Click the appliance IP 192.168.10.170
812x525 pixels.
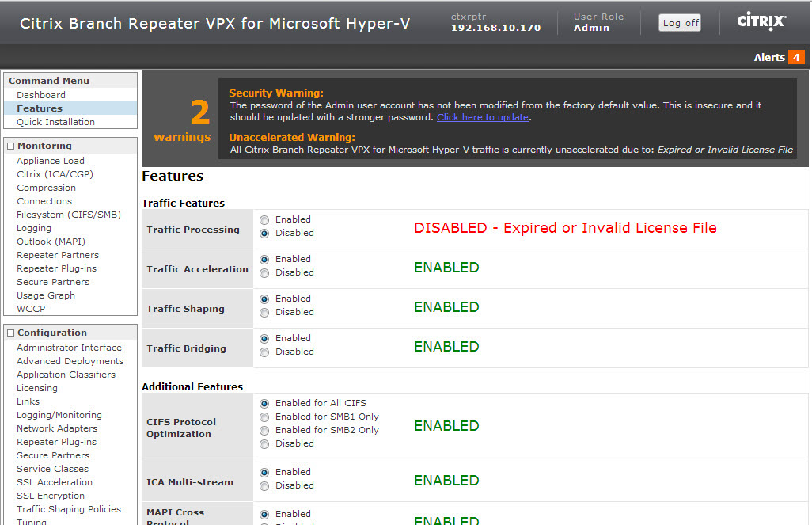point(495,28)
